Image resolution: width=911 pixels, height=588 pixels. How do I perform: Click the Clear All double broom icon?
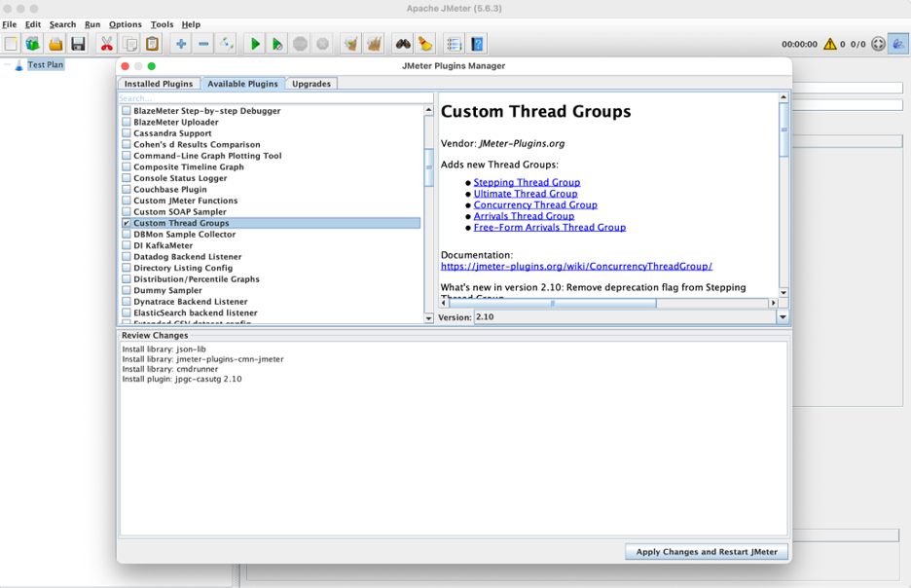click(x=374, y=44)
